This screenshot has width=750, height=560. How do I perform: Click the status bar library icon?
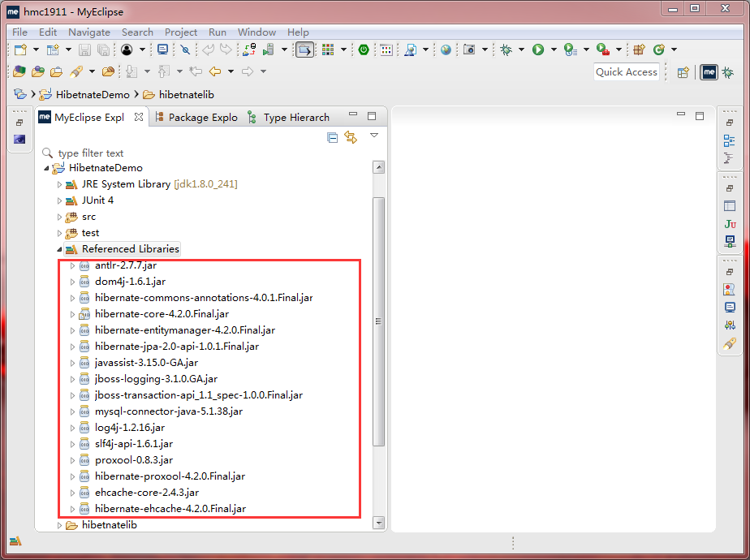15,541
